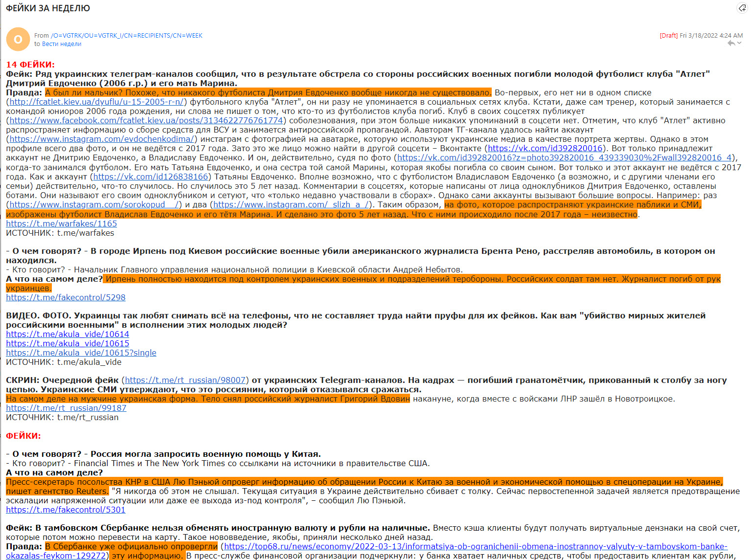
Task: Open the akula_vide/10614 video link
Action: [67, 334]
